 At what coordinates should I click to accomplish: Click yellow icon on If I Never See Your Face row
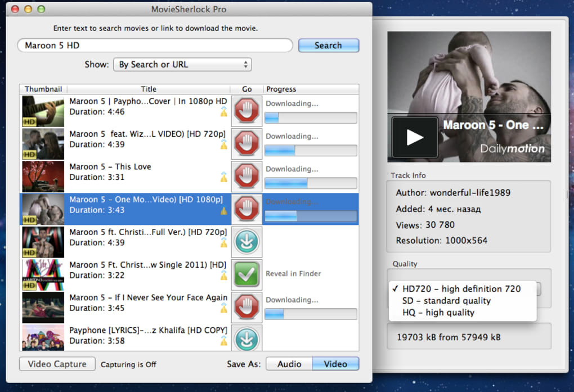click(223, 308)
